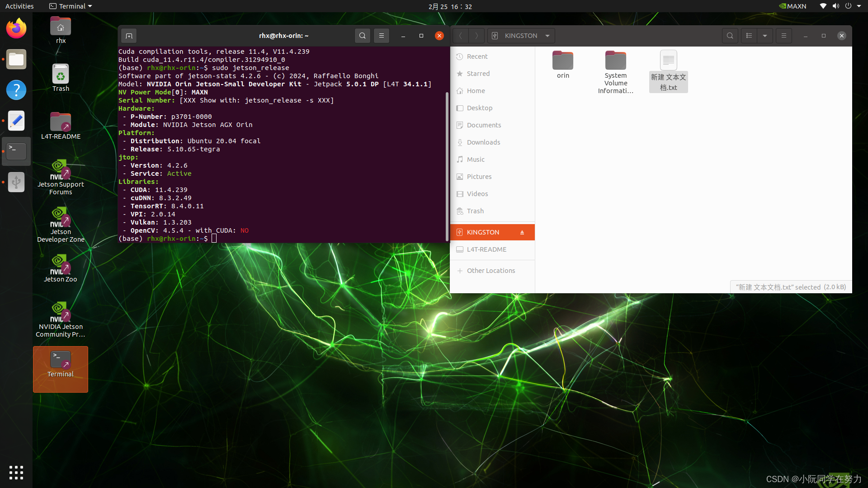Open the Jetson Support Forums shortcut
868x488 pixels.
point(60,177)
